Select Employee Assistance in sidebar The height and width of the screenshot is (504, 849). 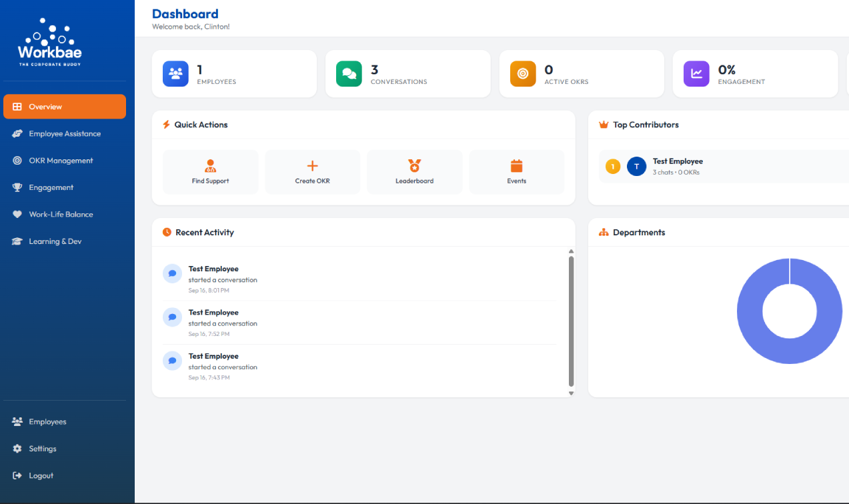click(65, 134)
